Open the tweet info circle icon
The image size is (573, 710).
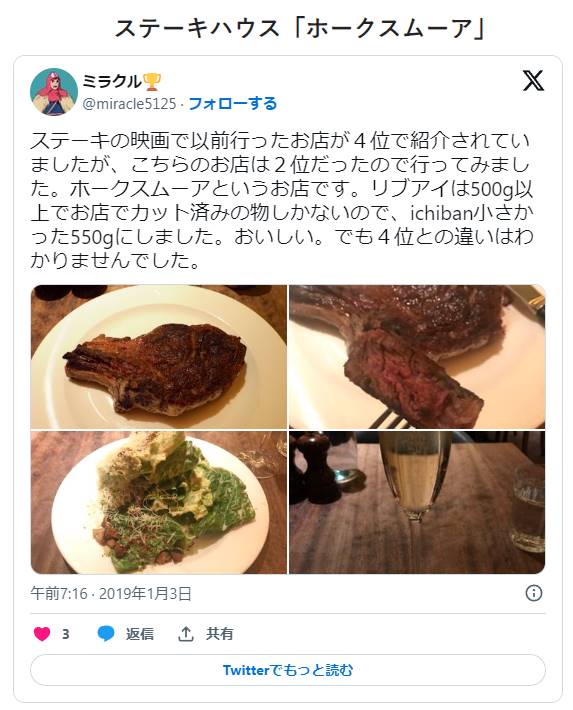[x=534, y=593]
